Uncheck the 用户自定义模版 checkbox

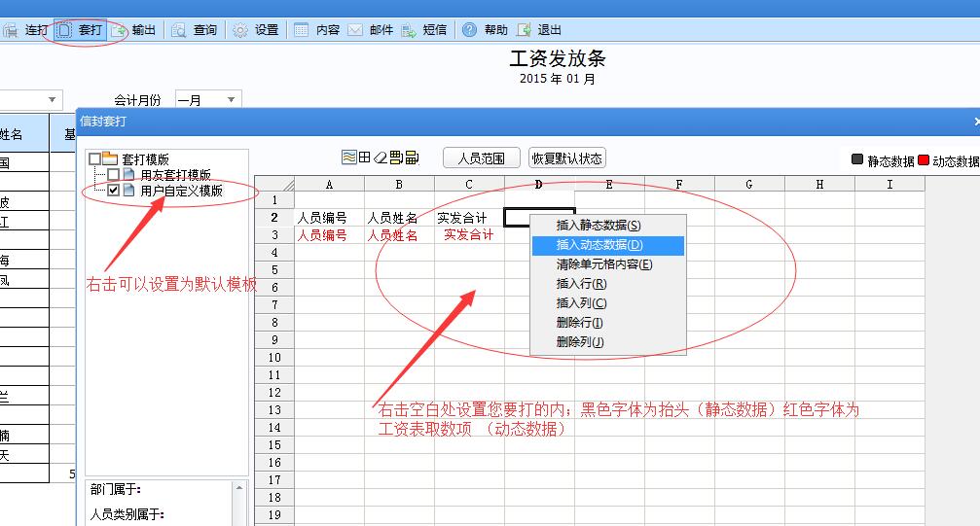114,191
